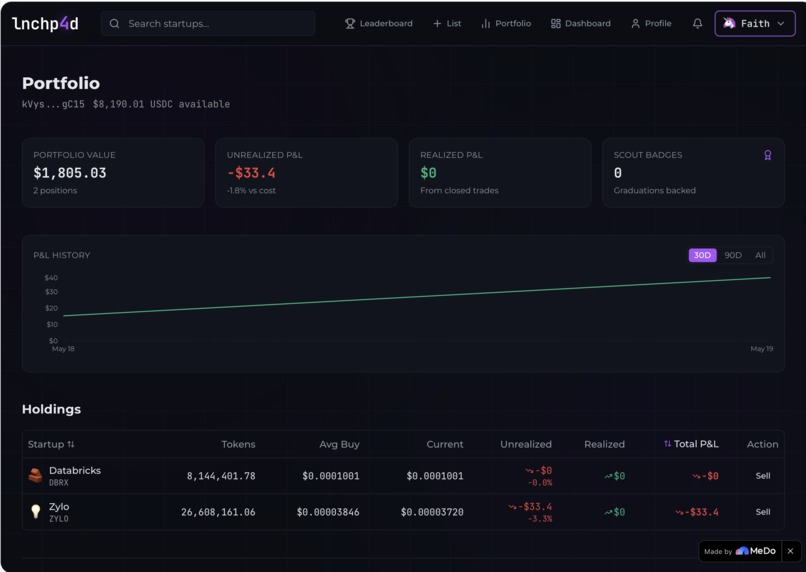This screenshot has width=806, height=572.
Task: Sort by the Startup column header
Action: (51, 445)
